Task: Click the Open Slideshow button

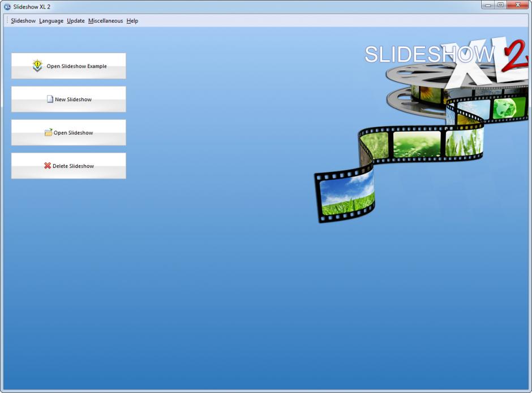Action: tap(68, 132)
